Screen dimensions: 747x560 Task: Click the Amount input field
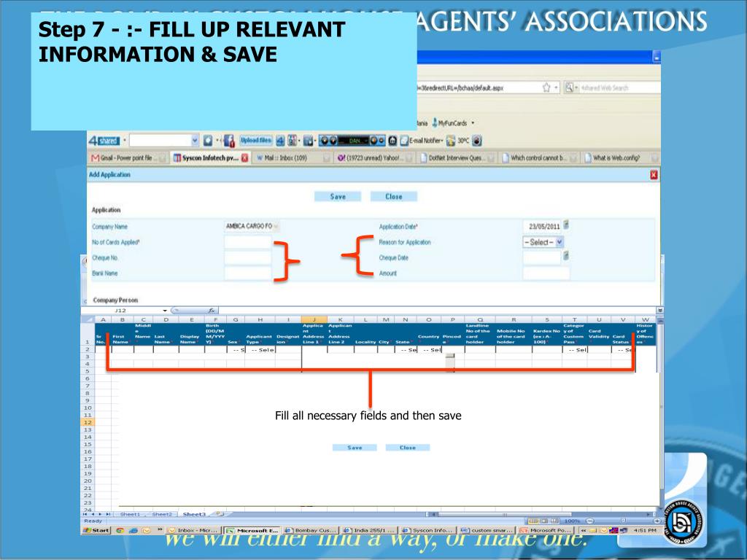pos(546,273)
